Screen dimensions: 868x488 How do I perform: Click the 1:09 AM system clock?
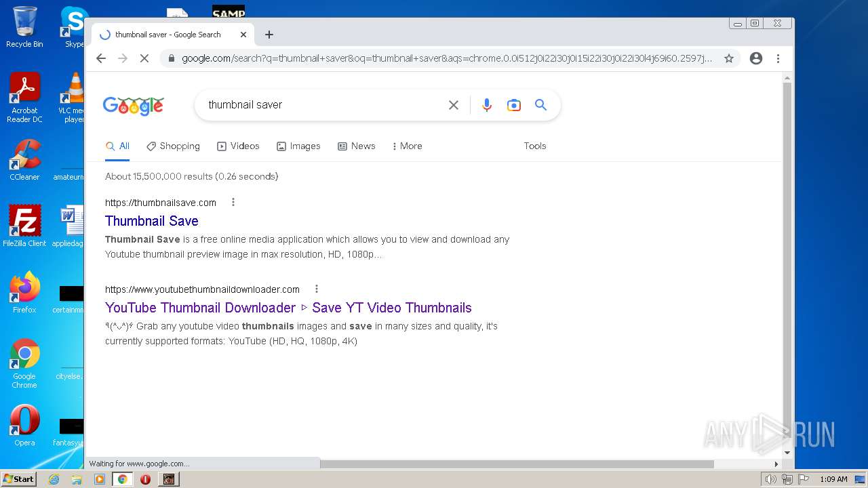833,479
